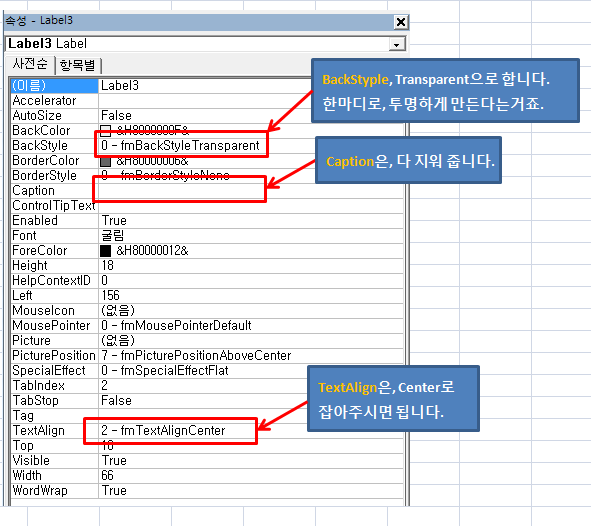Viewport: 591px width, 526px height.
Task: Click the WordWrap True value
Action: pos(114,491)
